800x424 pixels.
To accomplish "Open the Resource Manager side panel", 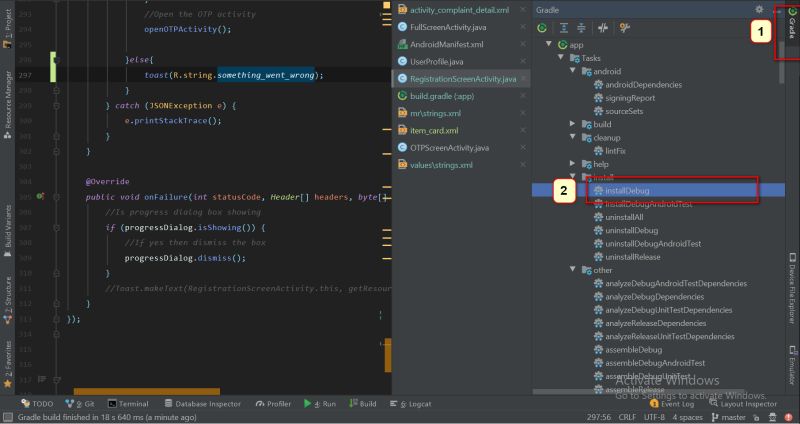I will [7, 105].
